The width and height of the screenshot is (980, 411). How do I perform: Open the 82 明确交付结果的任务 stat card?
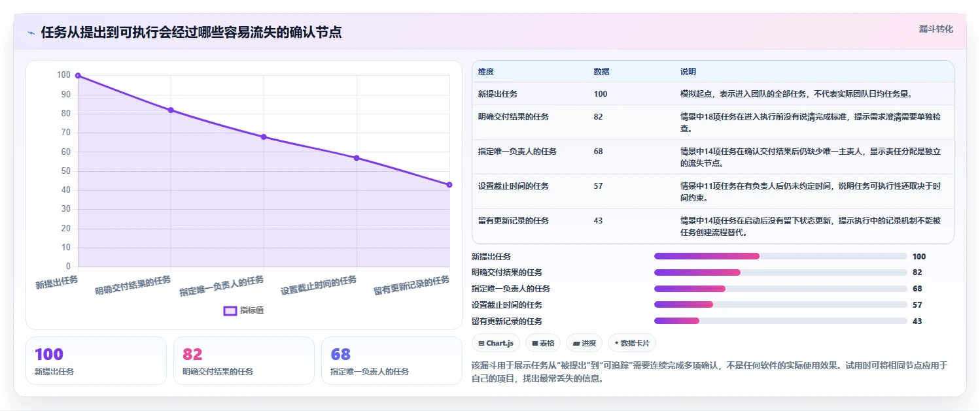click(x=244, y=361)
